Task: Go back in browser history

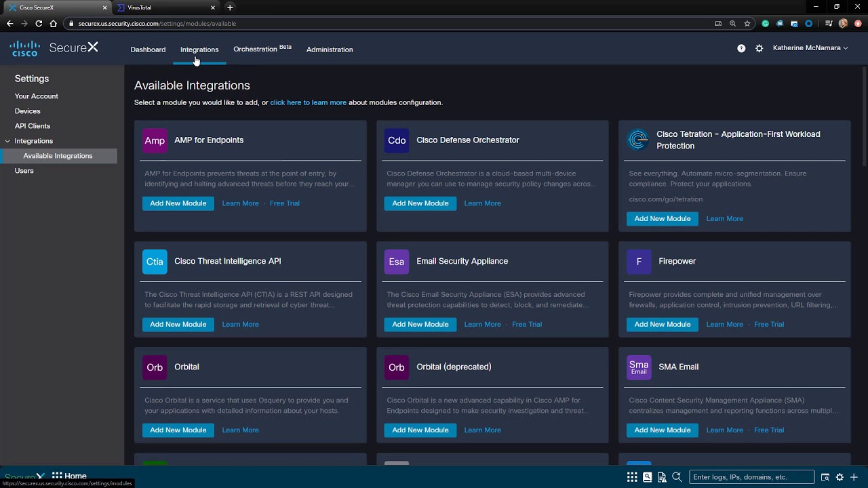Action: (x=9, y=23)
